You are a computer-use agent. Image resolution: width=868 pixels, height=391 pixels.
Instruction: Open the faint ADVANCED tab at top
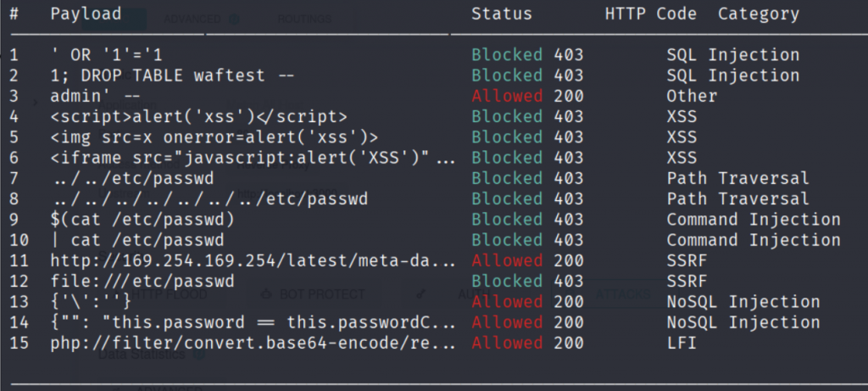point(192,20)
